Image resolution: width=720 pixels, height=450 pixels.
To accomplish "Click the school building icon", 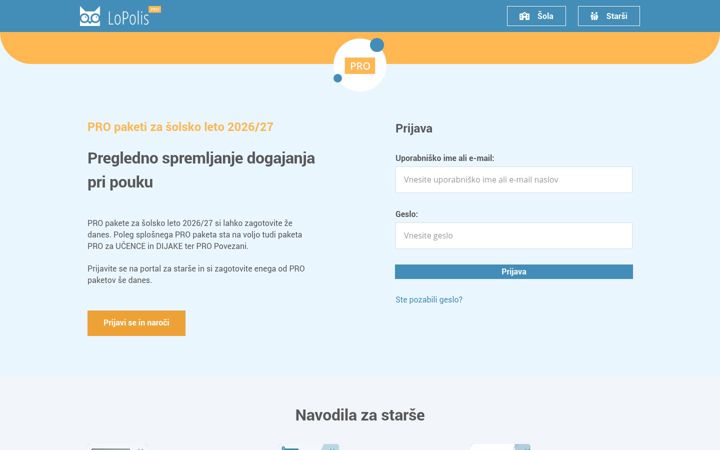I will pyautogui.click(x=524, y=16).
